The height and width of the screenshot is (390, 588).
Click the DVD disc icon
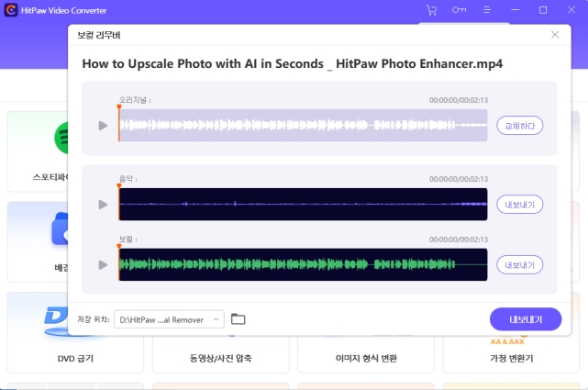[x=56, y=320]
